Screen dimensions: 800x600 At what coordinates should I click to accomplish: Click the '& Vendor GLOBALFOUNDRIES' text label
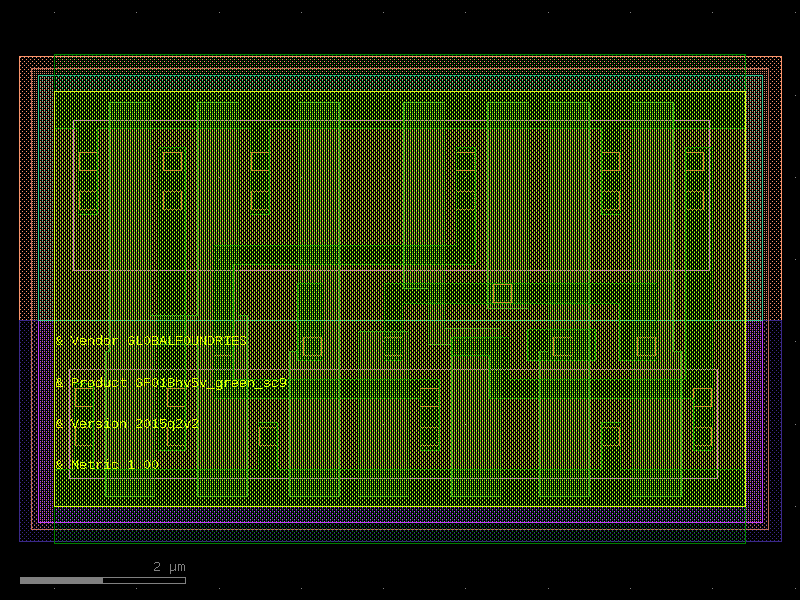(x=151, y=340)
